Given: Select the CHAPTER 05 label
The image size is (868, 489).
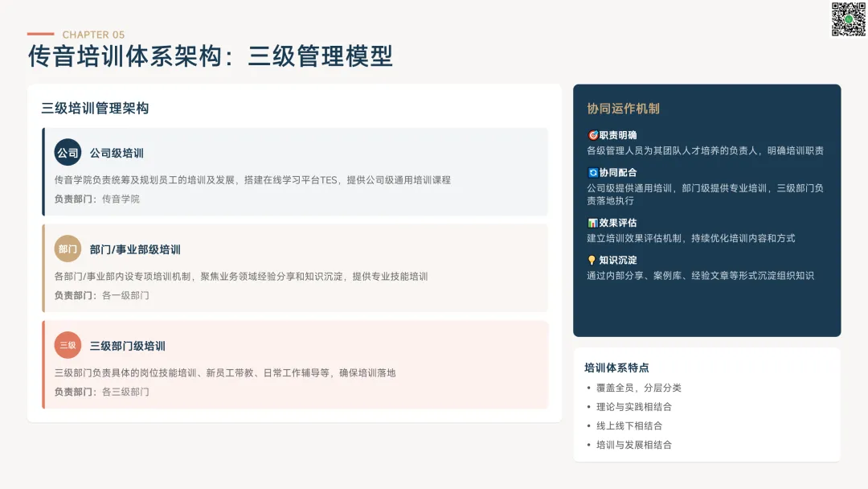Looking at the screenshot, I should click(x=93, y=35).
